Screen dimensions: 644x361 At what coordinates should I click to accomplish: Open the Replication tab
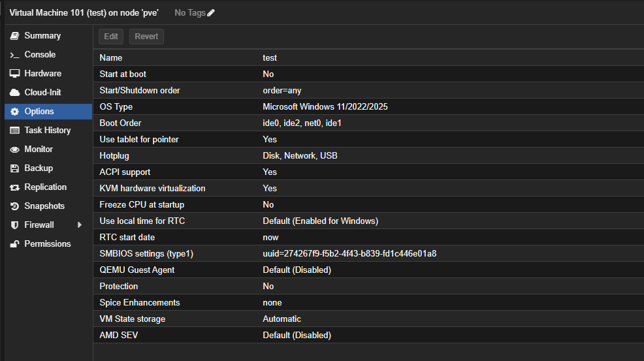click(45, 187)
